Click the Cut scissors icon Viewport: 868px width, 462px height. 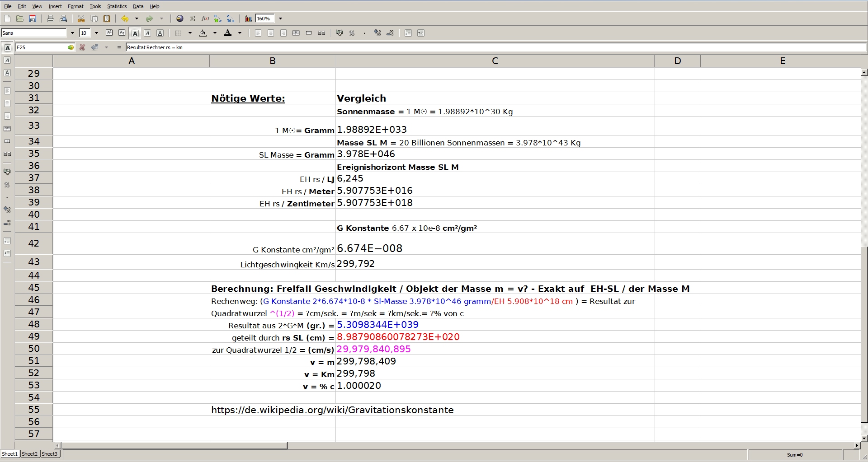(x=81, y=19)
